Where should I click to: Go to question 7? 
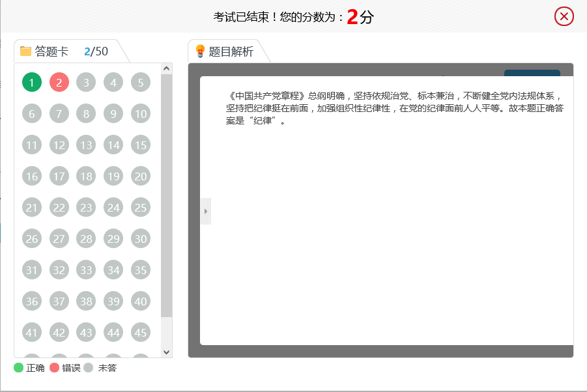[x=59, y=113]
